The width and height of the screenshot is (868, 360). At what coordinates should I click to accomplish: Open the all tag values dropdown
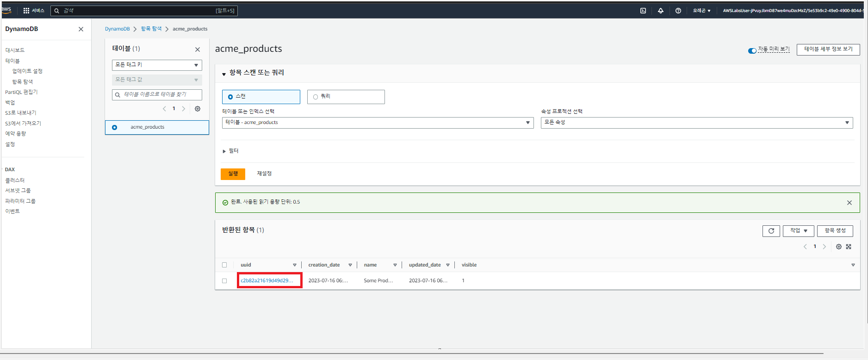(157, 80)
